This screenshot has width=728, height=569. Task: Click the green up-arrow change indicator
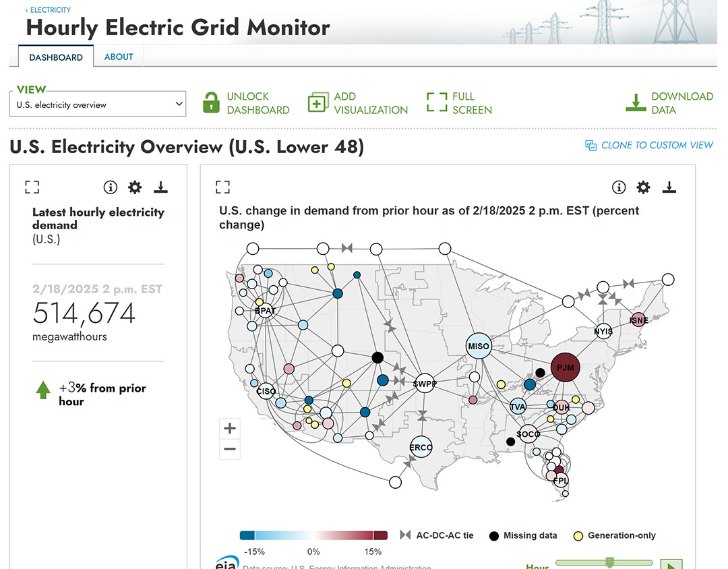[43, 390]
